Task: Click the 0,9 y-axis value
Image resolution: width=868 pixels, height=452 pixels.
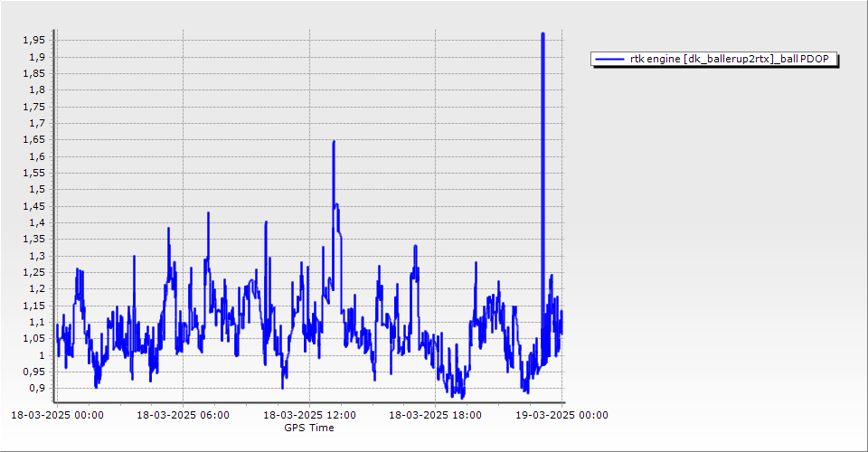Action: [36, 389]
